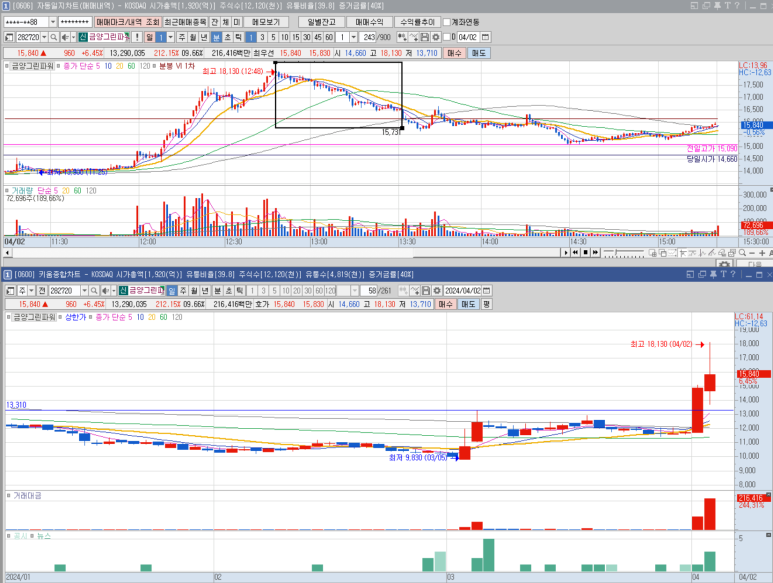This screenshot has height=583, width=773.
Task: Click the magnifier search icon in top chart toolbar
Action: coord(54,37)
